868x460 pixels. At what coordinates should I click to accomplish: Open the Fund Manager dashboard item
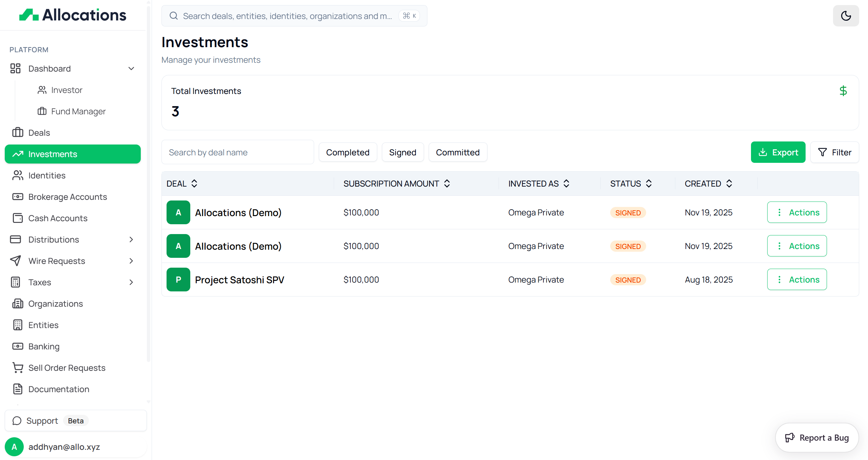point(78,111)
